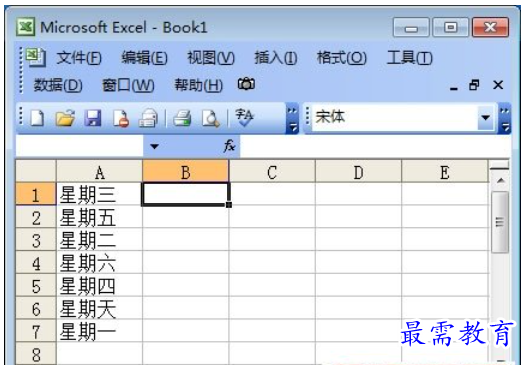522x365 pixels.
Task: Click the vertical scrollbar up arrow
Action: (x=500, y=181)
